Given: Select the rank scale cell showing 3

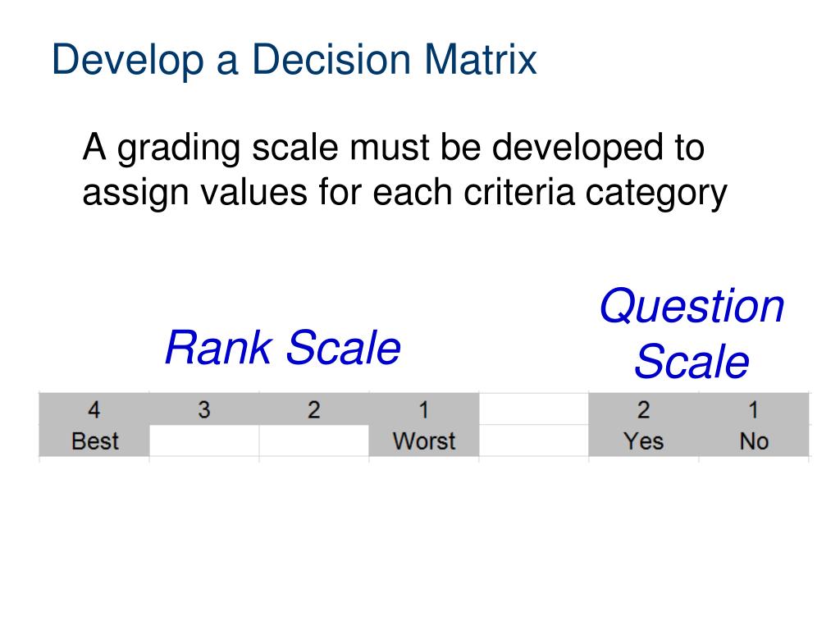Looking at the screenshot, I should [204, 409].
